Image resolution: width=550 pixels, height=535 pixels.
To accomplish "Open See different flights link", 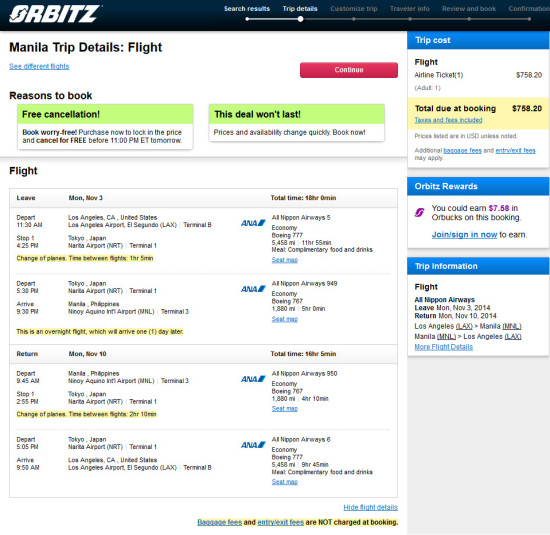I will tap(39, 66).
